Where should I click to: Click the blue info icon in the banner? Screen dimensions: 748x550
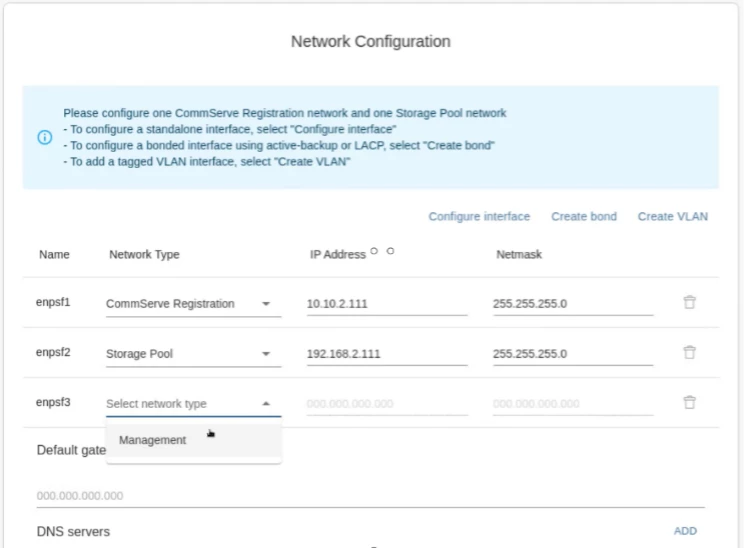pyautogui.click(x=45, y=138)
